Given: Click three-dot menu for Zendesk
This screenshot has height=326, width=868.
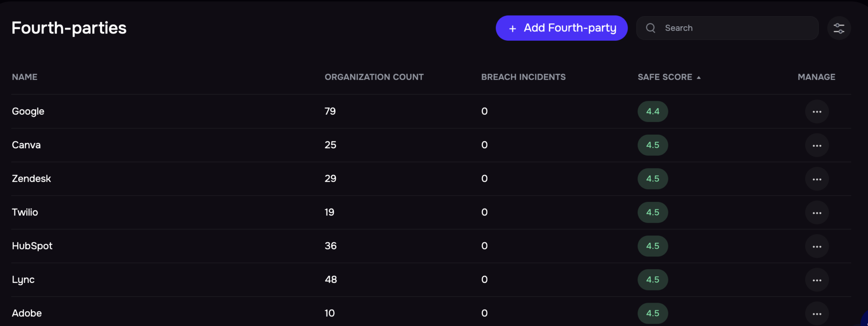Looking at the screenshot, I should point(817,179).
